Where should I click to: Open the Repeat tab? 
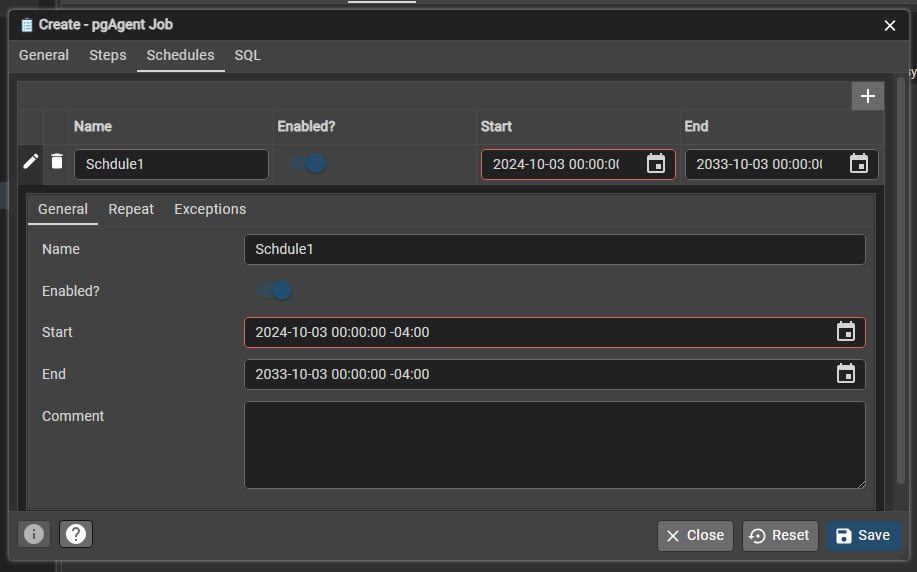tap(131, 209)
